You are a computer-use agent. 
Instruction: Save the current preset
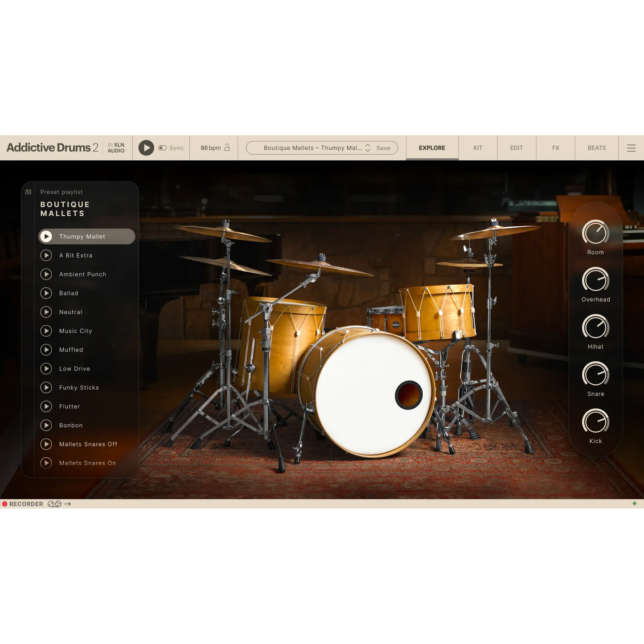coord(383,148)
